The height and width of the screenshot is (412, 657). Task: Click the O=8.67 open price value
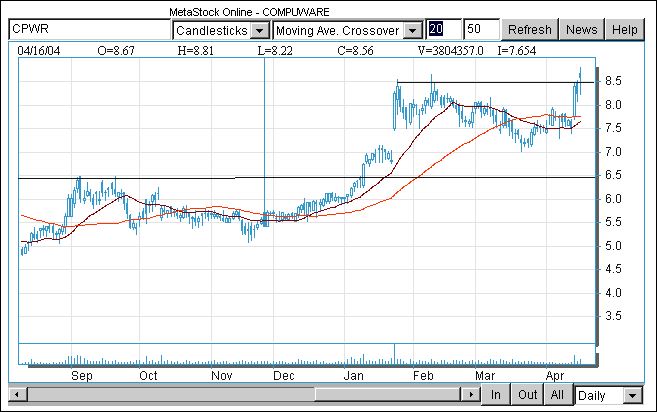point(116,51)
